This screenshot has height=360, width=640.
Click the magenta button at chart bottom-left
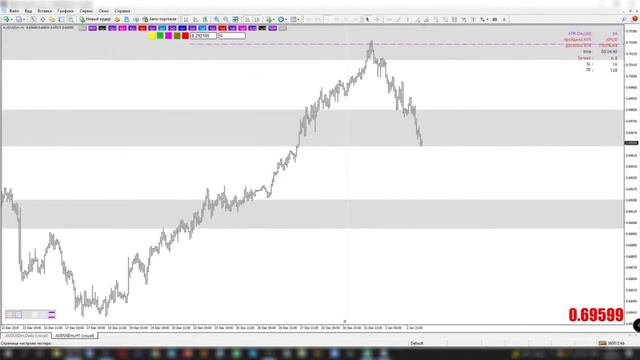coord(51,314)
